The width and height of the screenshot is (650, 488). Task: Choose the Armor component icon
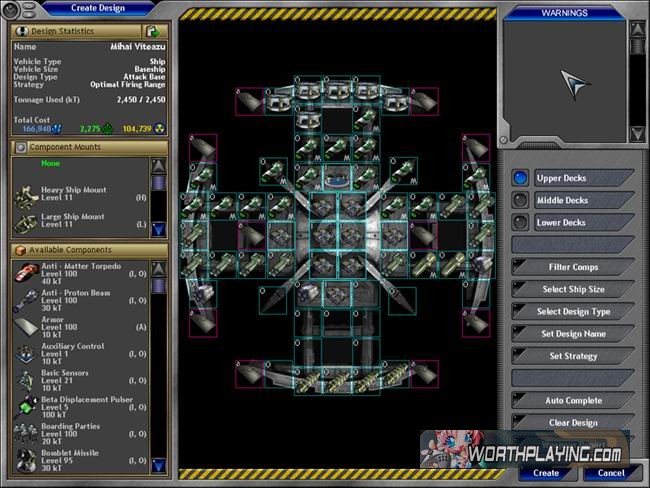27,327
